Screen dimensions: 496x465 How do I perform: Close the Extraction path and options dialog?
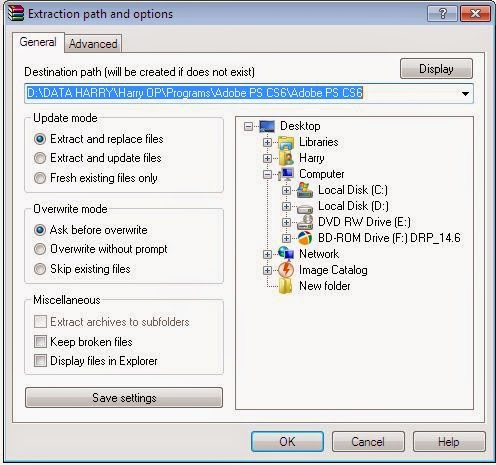(475, 14)
